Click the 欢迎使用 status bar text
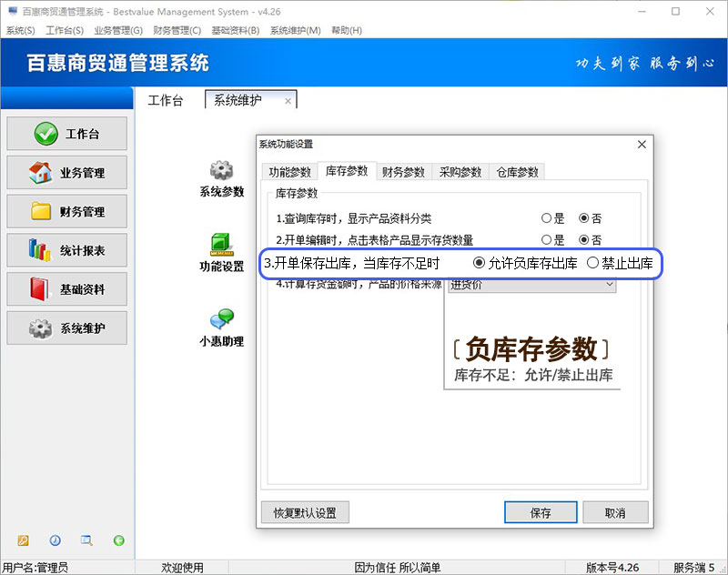728x575 pixels. coord(182,567)
